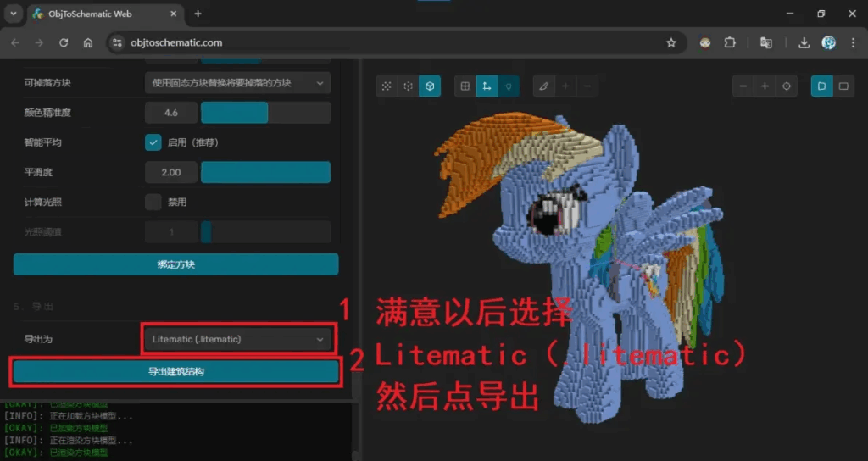The width and height of the screenshot is (868, 461).
Task: Open the tab search dropdown arrow
Action: (14, 14)
